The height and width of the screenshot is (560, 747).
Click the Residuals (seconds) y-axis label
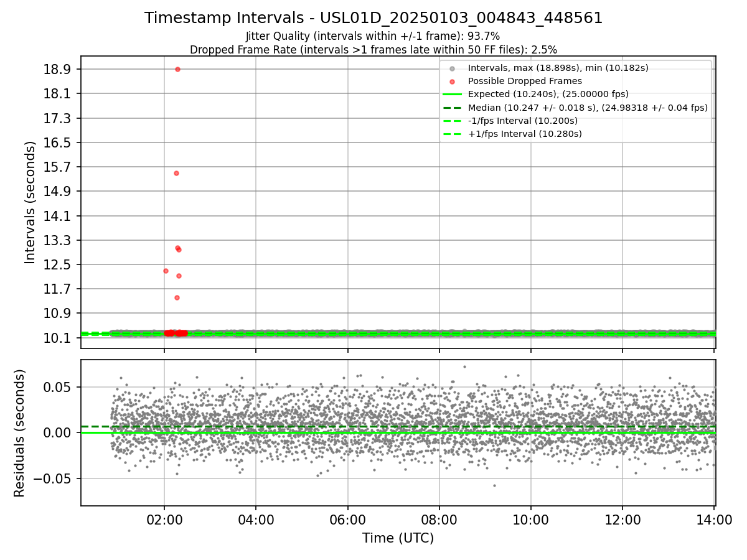click(20, 433)
